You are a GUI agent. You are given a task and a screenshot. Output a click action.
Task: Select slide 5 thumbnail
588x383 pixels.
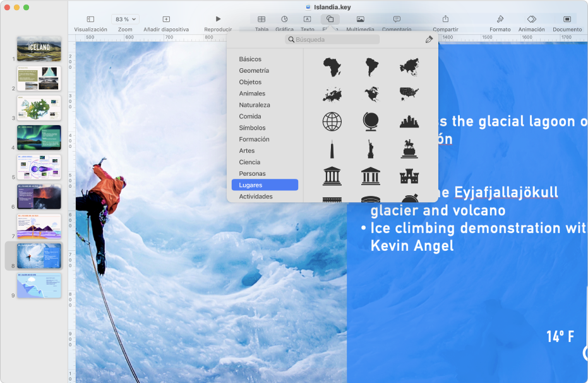(39, 167)
